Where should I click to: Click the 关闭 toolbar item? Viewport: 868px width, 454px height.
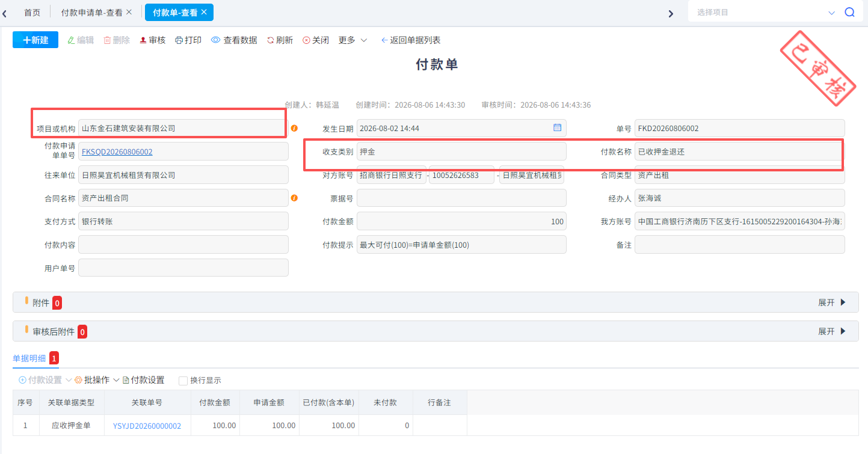point(316,40)
